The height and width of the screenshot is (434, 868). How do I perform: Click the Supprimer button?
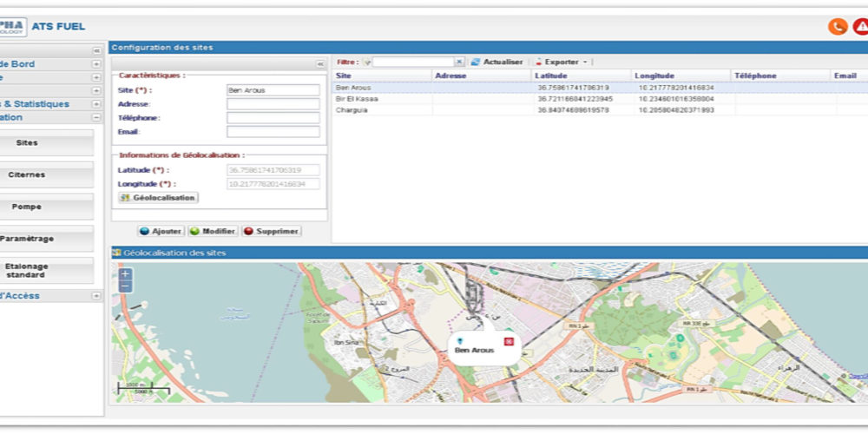[x=272, y=232]
